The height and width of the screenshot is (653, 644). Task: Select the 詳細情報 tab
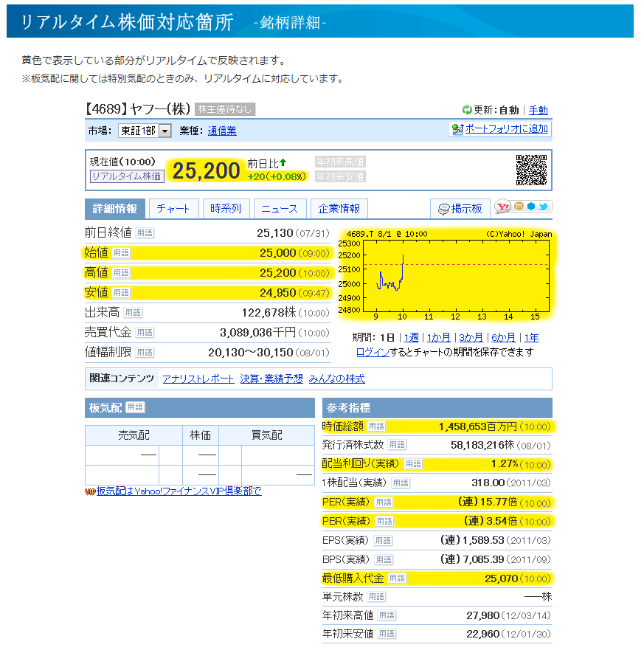[x=115, y=209]
